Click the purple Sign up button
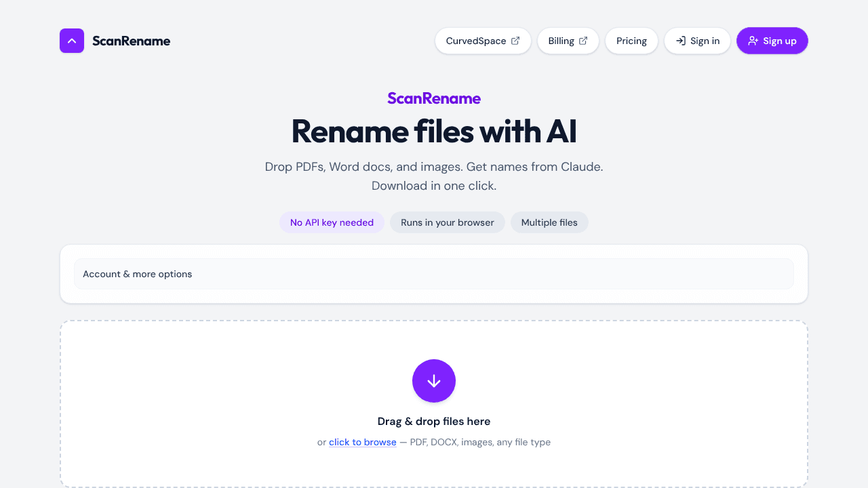Image resolution: width=868 pixels, height=488 pixels. [772, 41]
